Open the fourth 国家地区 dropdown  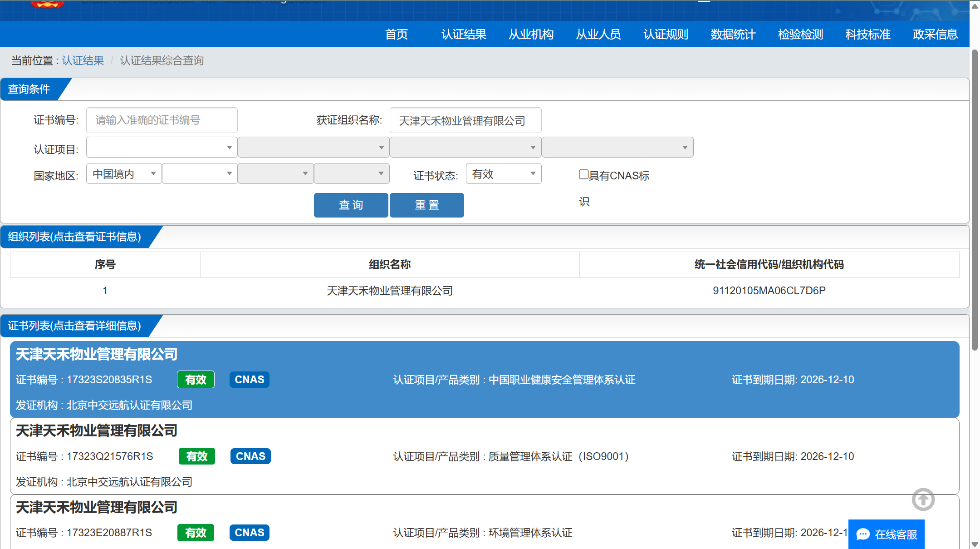(x=352, y=173)
